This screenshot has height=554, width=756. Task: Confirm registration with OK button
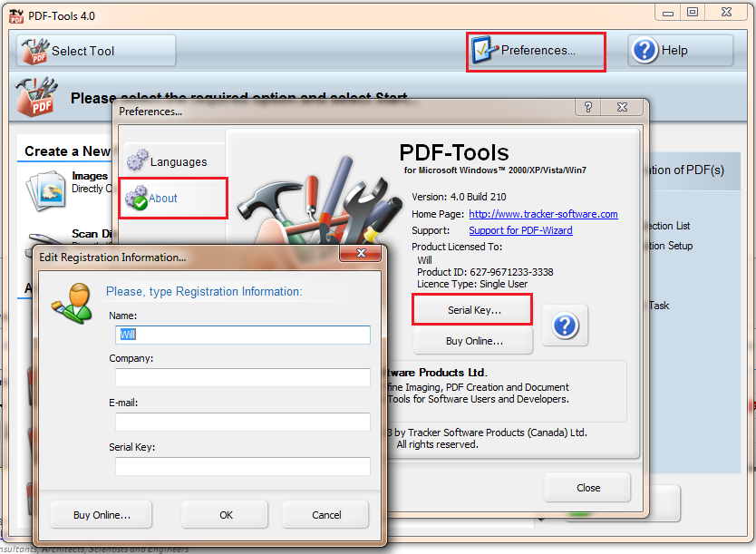[x=225, y=514]
